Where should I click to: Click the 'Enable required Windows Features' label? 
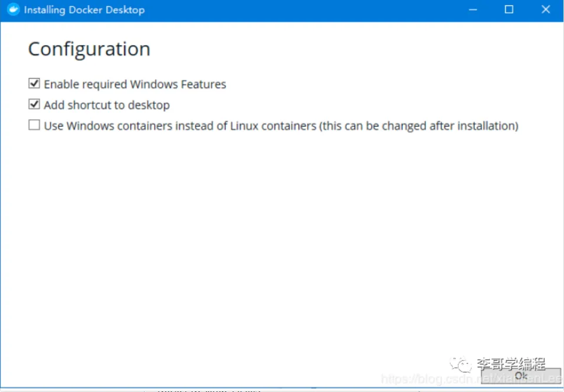click(135, 85)
